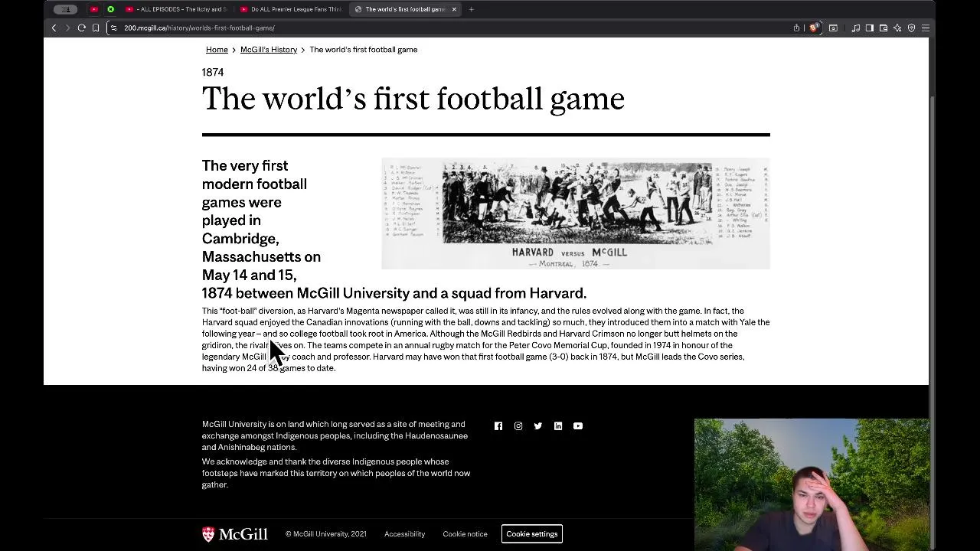Viewport: 980px width, 551px height.
Task: Reload the current page
Action: (81, 28)
